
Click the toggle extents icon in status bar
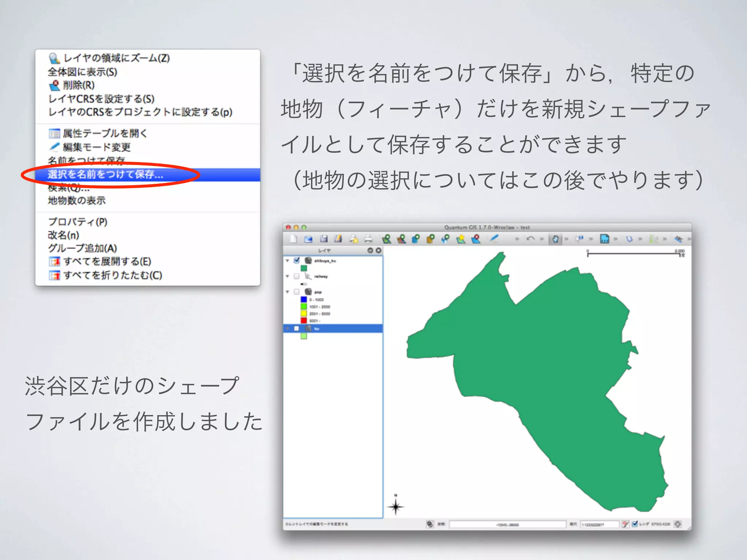coord(430,524)
